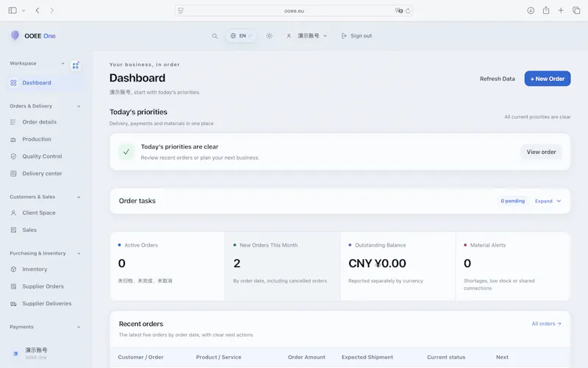Open a new tab with plus icon
This screenshot has height=368, width=588.
pos(561,10)
